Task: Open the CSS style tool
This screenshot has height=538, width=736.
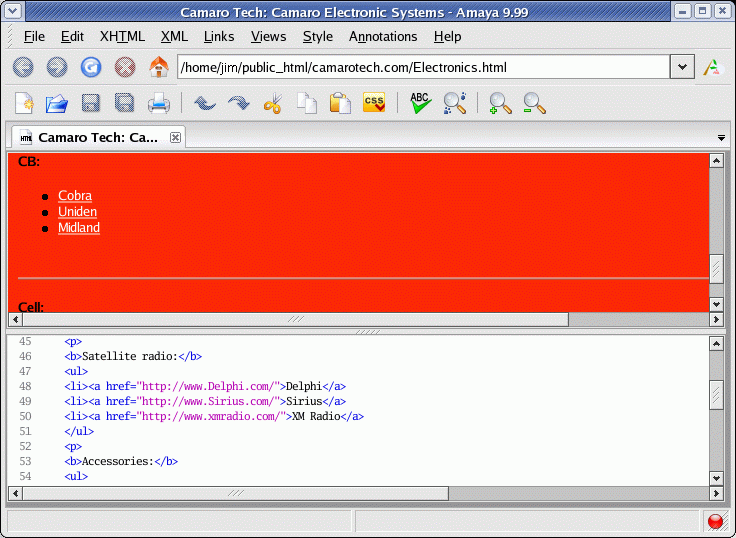Action: [x=374, y=102]
